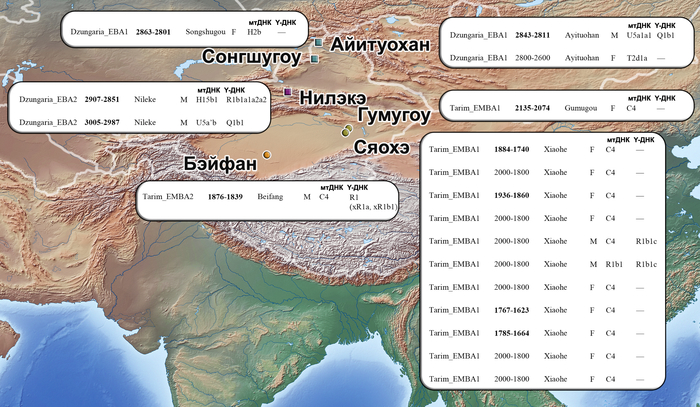Select date 1936-1860 in Xiaohe table
Screen dimensions: 700x407
pyautogui.click(x=512, y=195)
